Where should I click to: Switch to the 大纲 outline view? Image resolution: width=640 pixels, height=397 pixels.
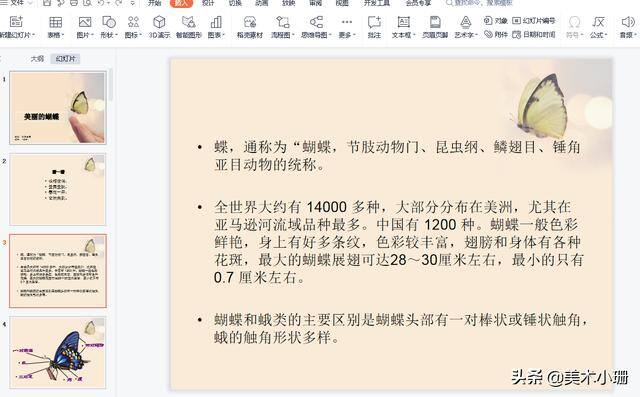[x=37, y=59]
